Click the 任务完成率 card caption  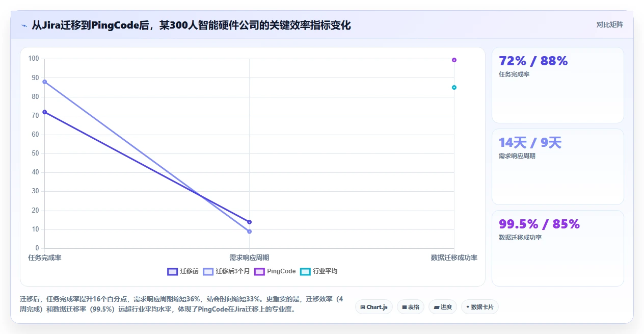coord(514,74)
